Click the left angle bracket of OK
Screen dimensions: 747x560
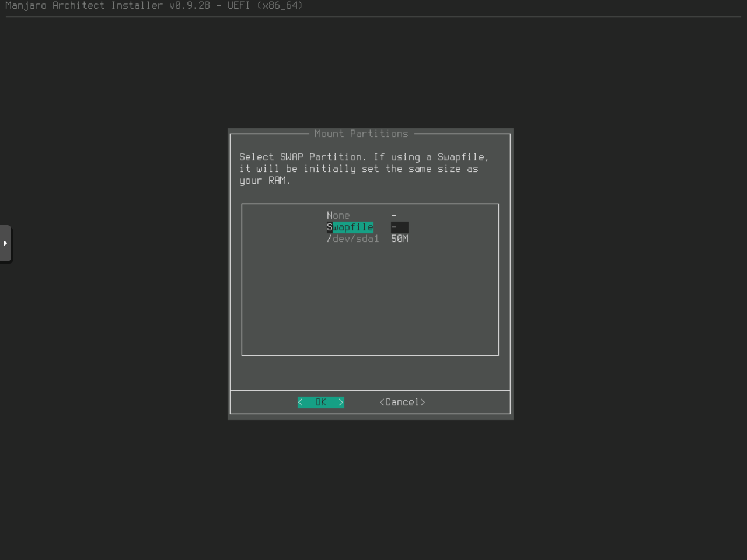click(301, 402)
